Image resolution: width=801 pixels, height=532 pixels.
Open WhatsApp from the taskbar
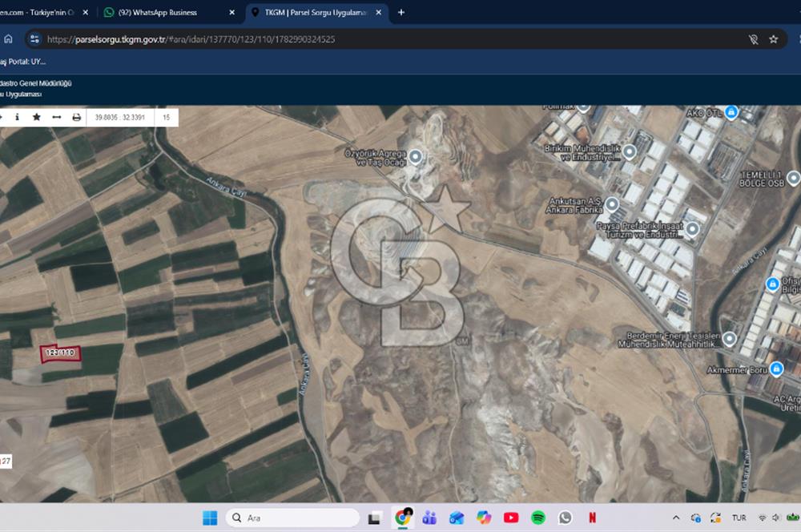point(565,518)
